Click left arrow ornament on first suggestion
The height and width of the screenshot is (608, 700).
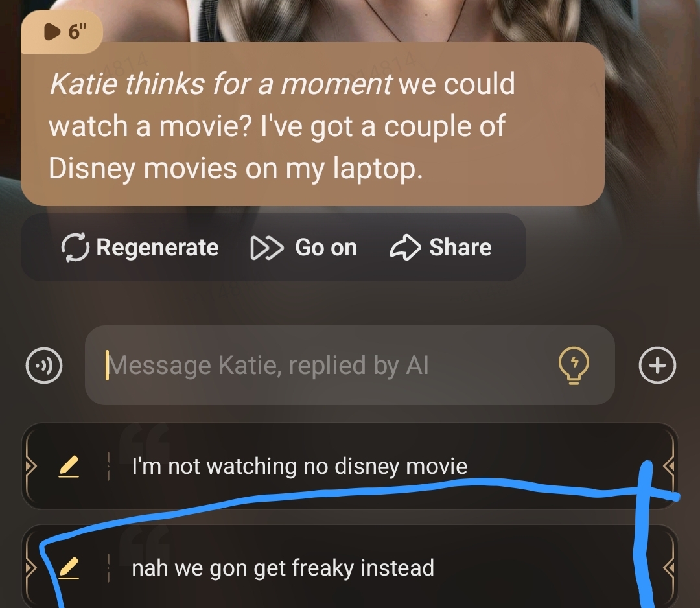(x=30, y=467)
